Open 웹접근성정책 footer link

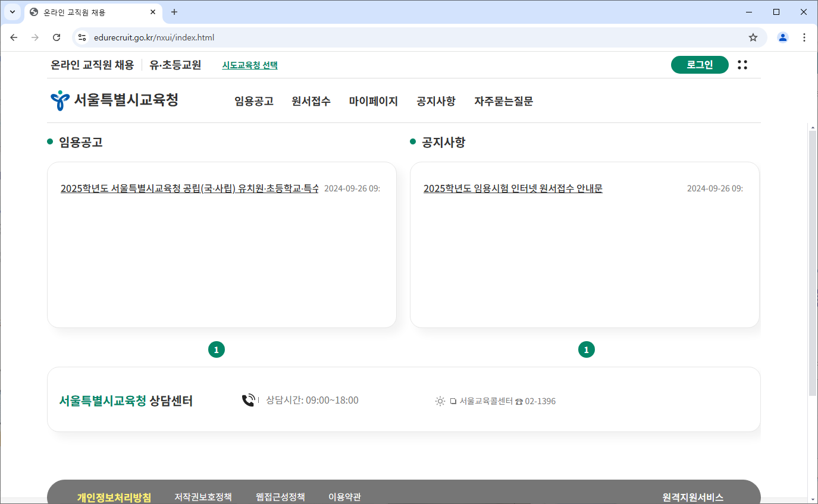(x=280, y=497)
